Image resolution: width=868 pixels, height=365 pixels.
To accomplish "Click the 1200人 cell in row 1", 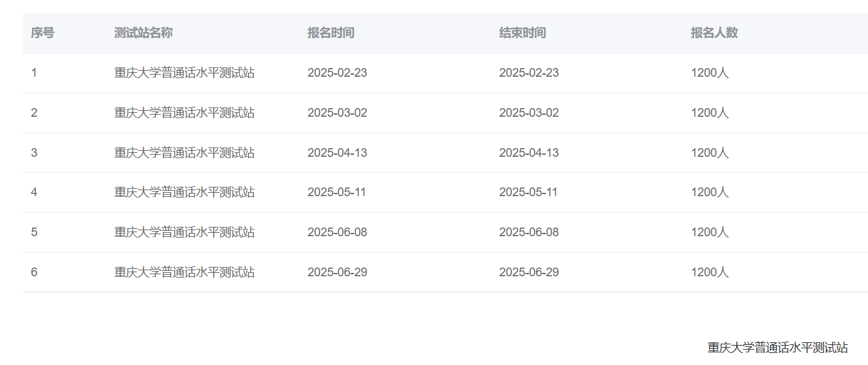I will point(709,73).
